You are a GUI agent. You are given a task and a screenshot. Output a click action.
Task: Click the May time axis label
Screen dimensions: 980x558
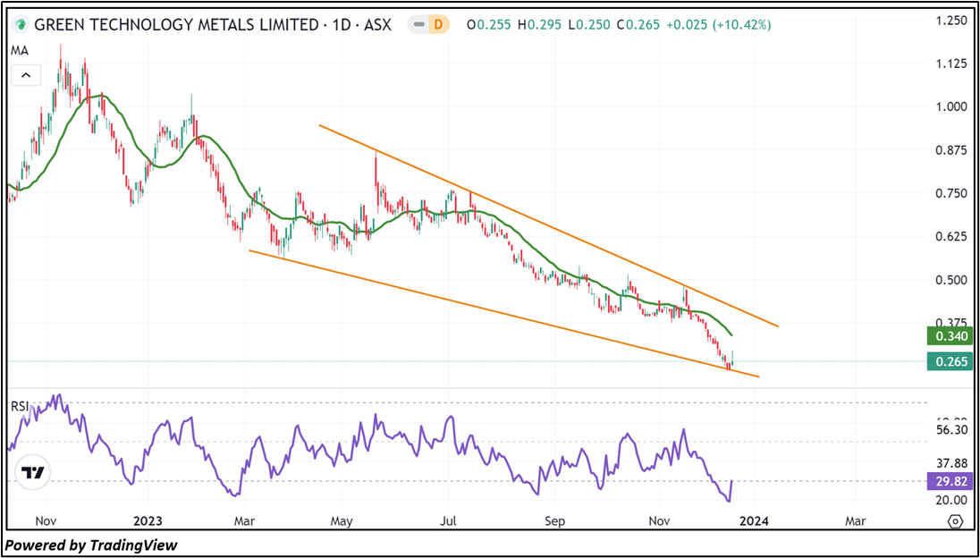[342, 521]
